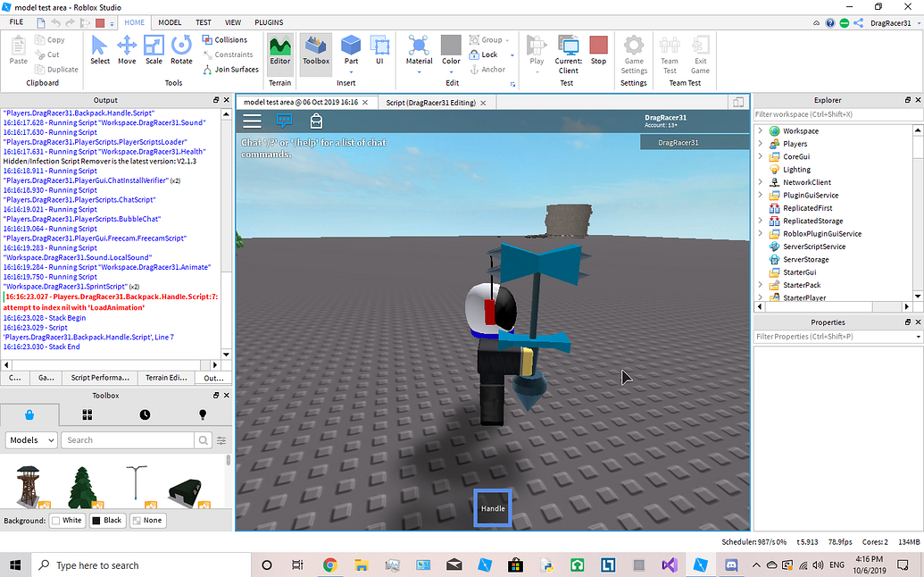Open Toolbox search filter options
The width and height of the screenshot is (924, 577).
click(x=221, y=440)
